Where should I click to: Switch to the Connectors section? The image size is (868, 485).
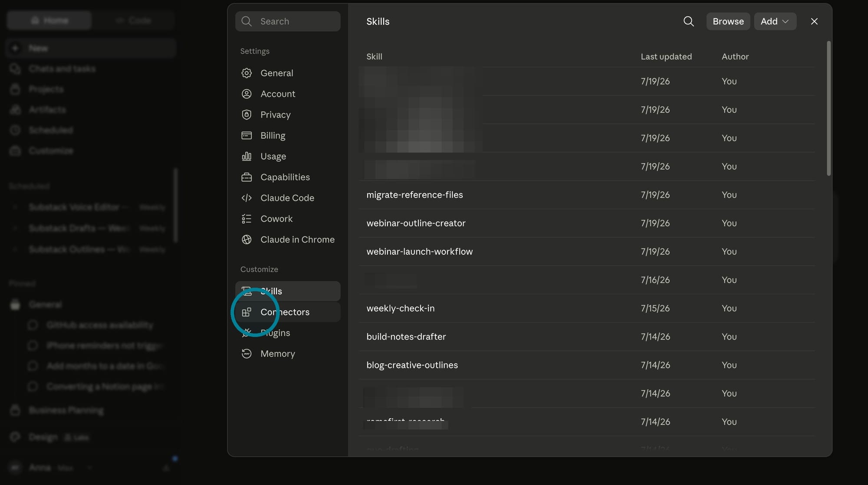pyautogui.click(x=288, y=312)
